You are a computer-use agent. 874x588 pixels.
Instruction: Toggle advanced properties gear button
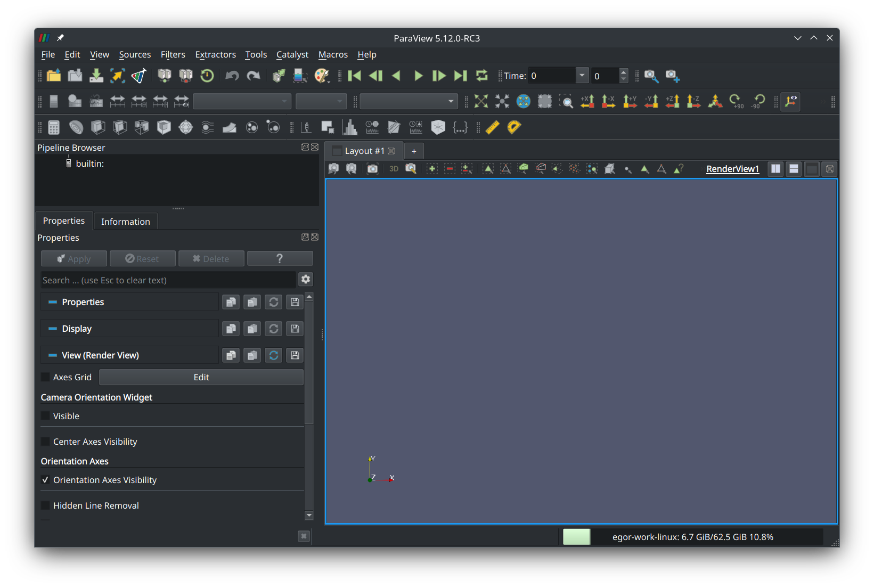coord(306,280)
